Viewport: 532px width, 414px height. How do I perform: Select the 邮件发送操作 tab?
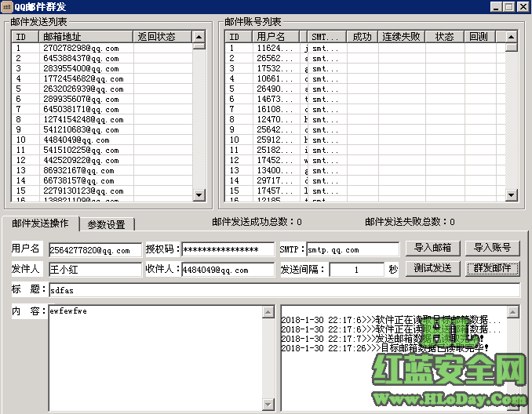40,223
